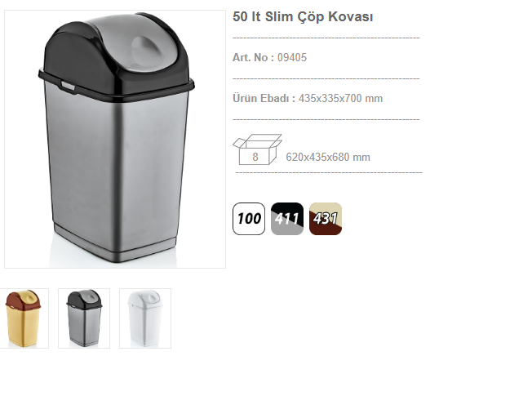The width and height of the screenshot is (532, 405).
Task: Click the Ürün Ebadı label
Action: 264,98
